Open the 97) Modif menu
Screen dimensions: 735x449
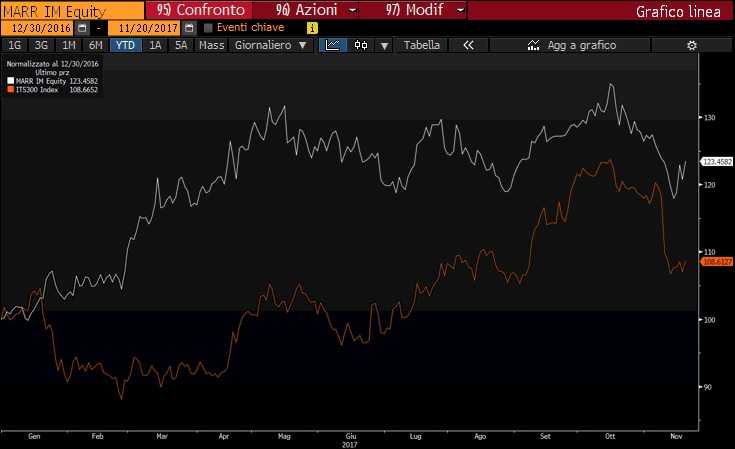[x=424, y=10]
